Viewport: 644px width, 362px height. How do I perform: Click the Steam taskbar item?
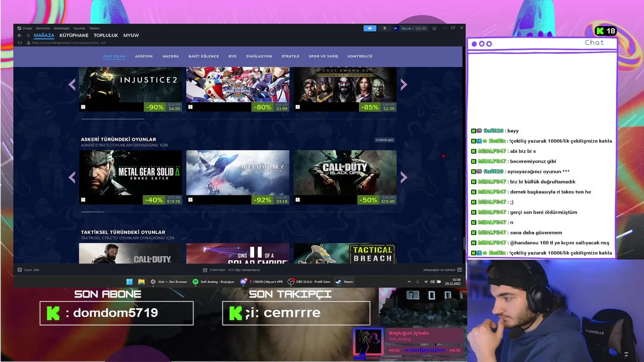(x=345, y=282)
